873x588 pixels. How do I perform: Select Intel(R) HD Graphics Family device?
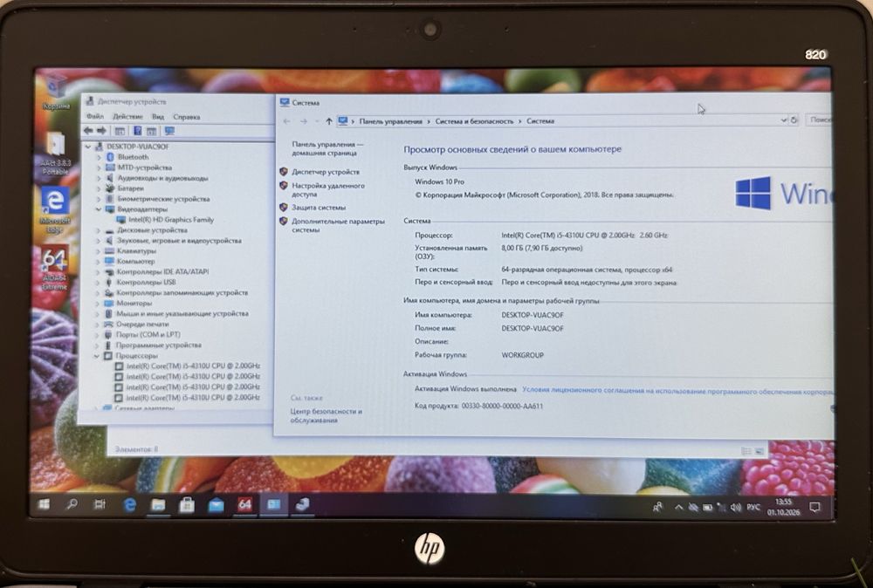point(171,220)
